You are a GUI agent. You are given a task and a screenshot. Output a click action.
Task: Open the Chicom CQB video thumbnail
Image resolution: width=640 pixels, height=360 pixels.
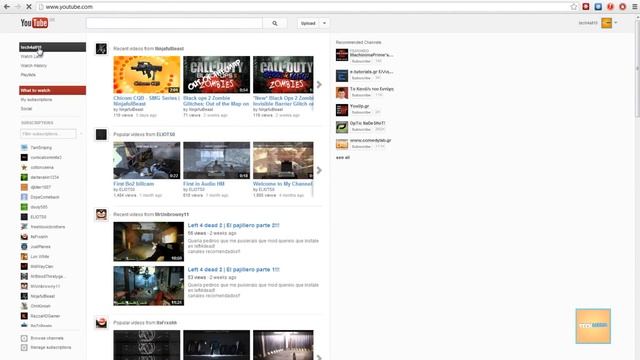tap(147, 75)
